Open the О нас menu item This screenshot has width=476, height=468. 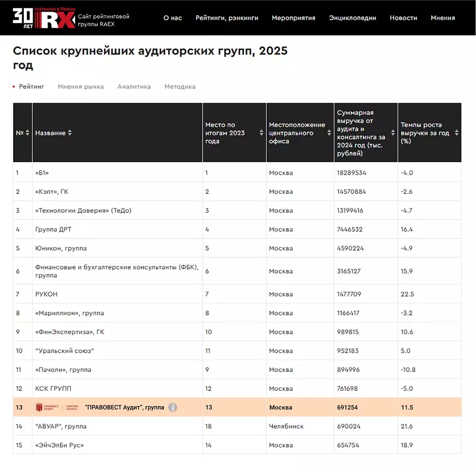(172, 18)
